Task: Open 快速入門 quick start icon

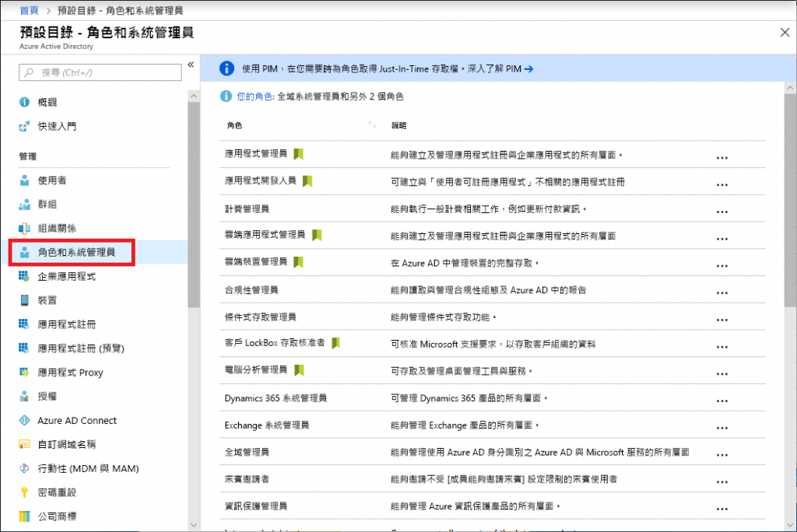Action: tap(24, 126)
